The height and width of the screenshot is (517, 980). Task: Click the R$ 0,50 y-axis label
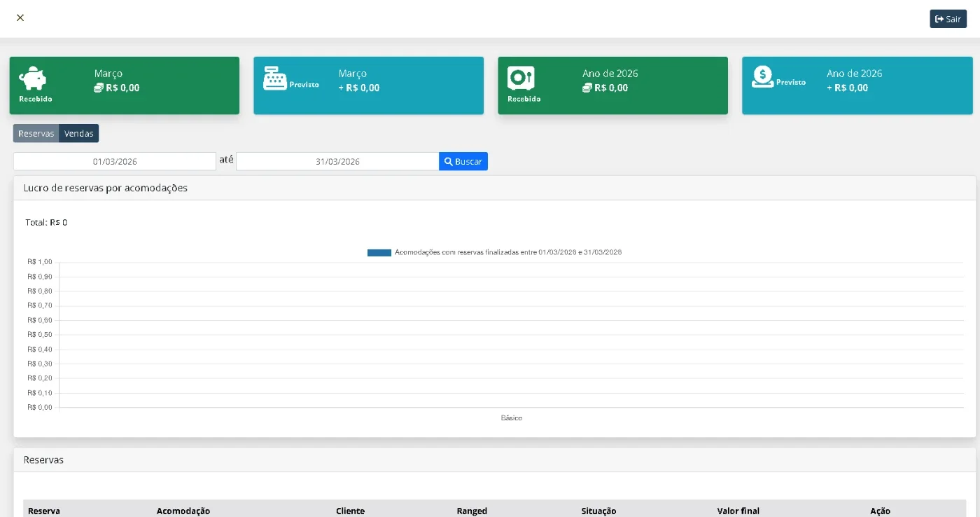(x=39, y=334)
